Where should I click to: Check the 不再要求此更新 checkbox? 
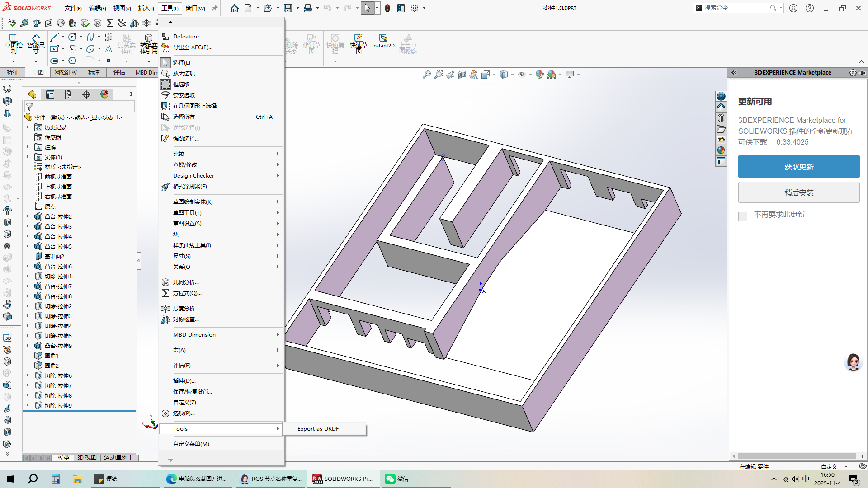tap(743, 216)
